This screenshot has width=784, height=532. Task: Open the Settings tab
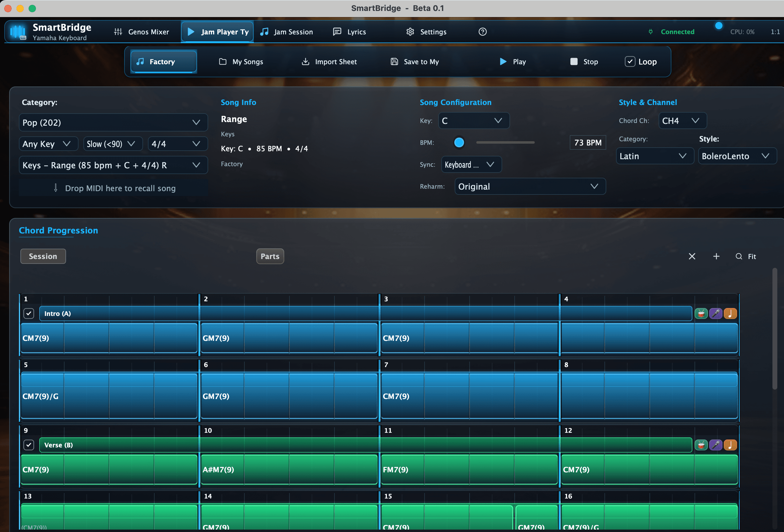(x=426, y=32)
